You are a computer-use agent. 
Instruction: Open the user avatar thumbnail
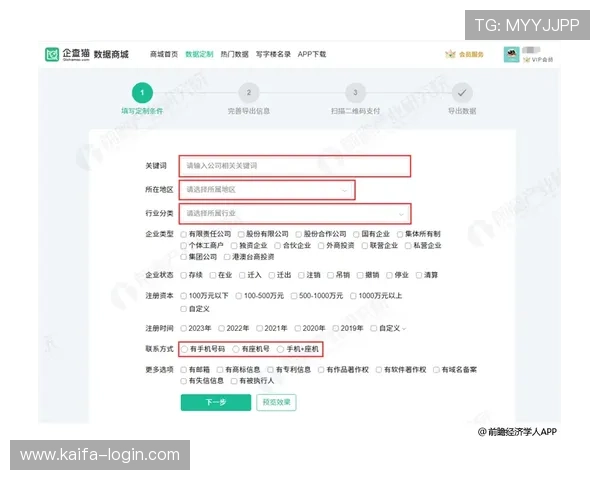512,54
